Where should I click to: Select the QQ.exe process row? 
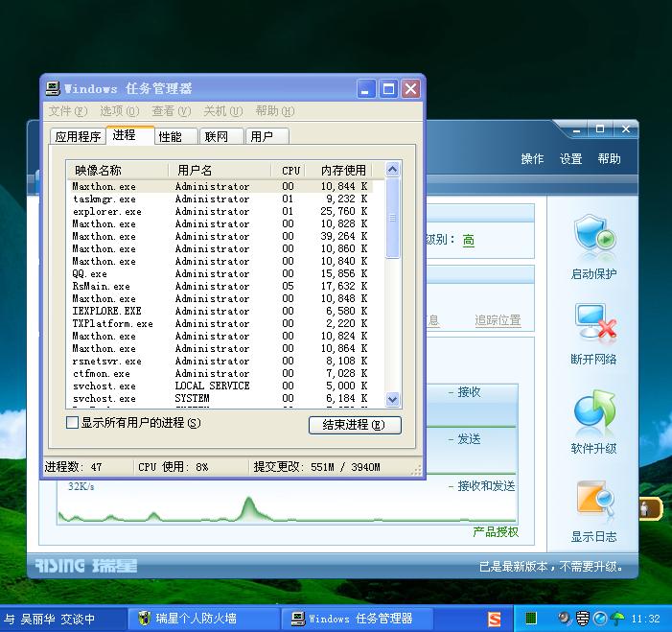(x=220, y=273)
